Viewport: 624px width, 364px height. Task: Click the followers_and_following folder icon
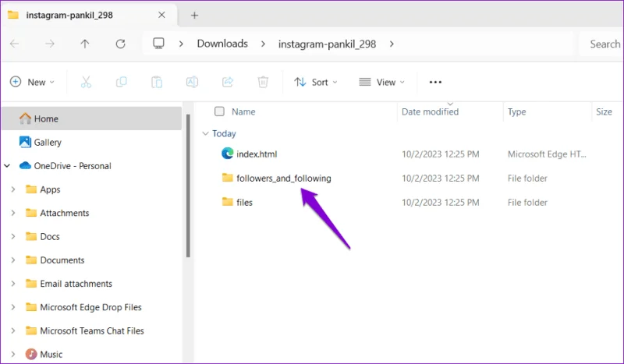coord(227,178)
